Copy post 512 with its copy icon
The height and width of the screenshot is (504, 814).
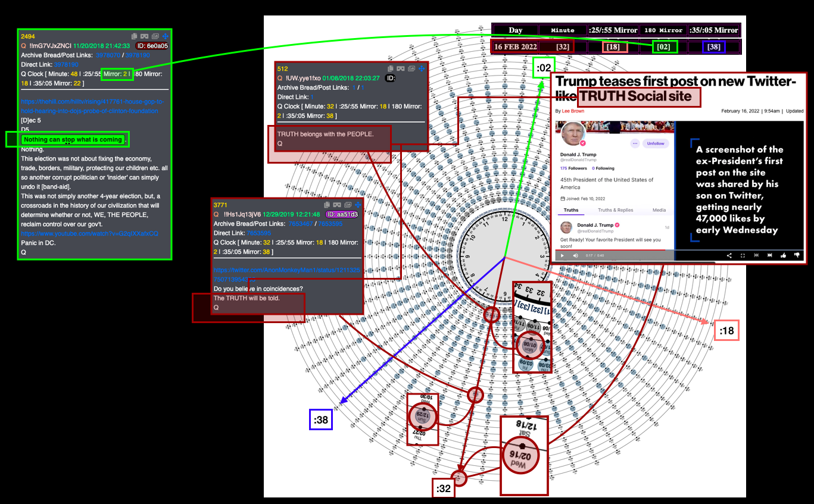(x=391, y=69)
